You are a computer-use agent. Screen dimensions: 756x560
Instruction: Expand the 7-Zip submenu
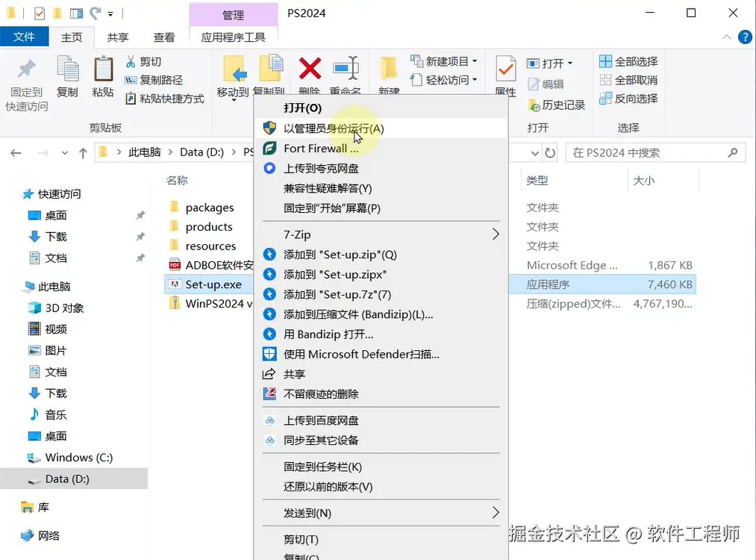pyautogui.click(x=381, y=234)
